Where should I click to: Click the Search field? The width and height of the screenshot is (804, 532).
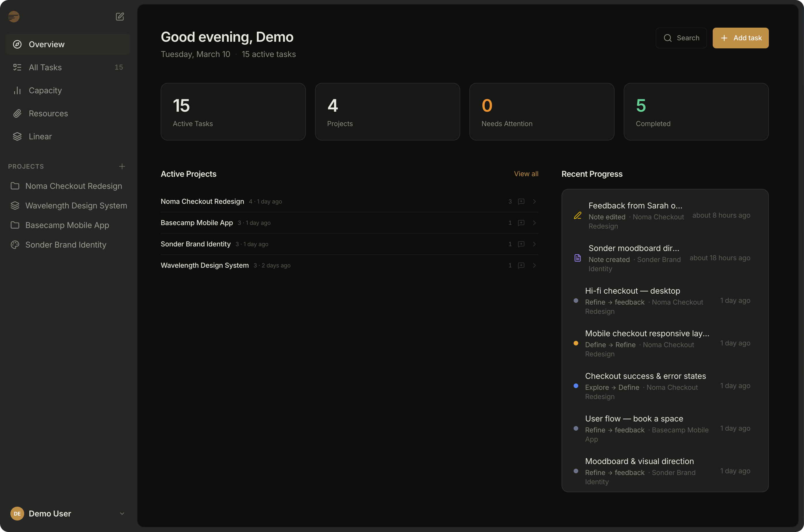681,38
